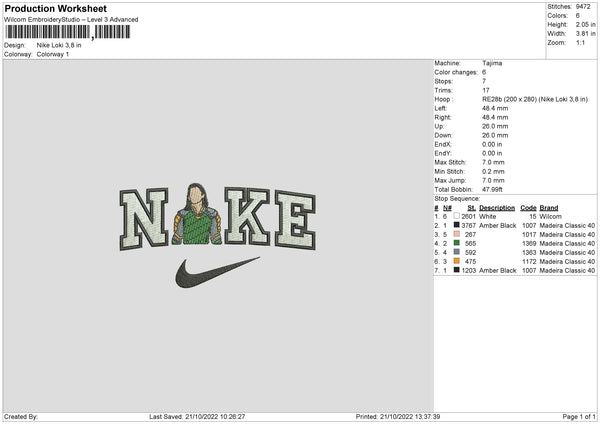Click the Stitches value '9472'
Screen dimensions: 600x424
click(583, 7)
